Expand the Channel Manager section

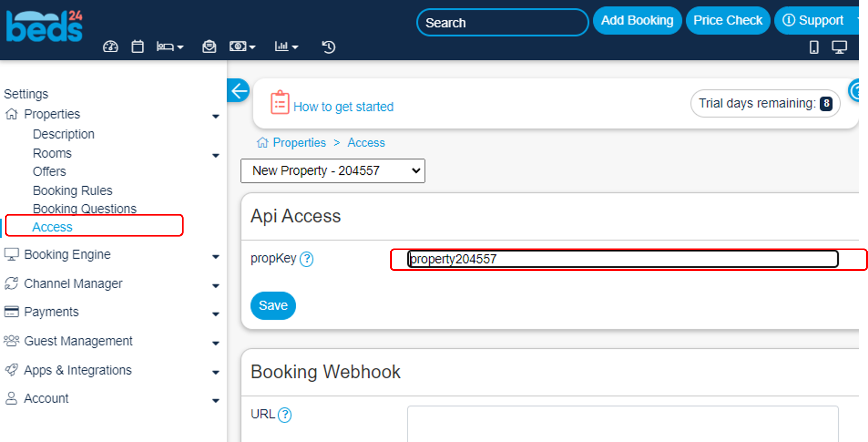[x=73, y=284]
